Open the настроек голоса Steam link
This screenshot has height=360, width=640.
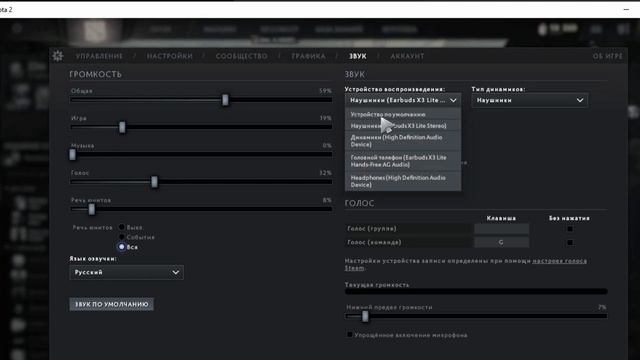coord(559,261)
